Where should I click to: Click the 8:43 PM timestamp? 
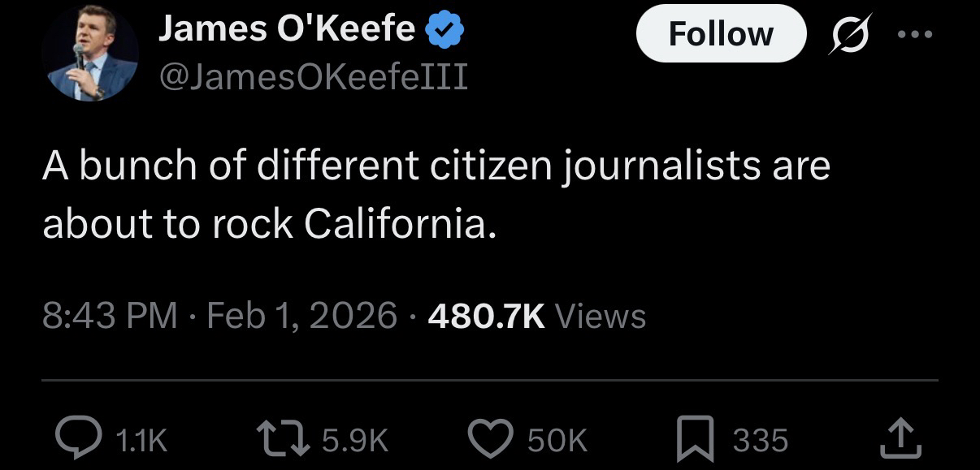(x=110, y=316)
